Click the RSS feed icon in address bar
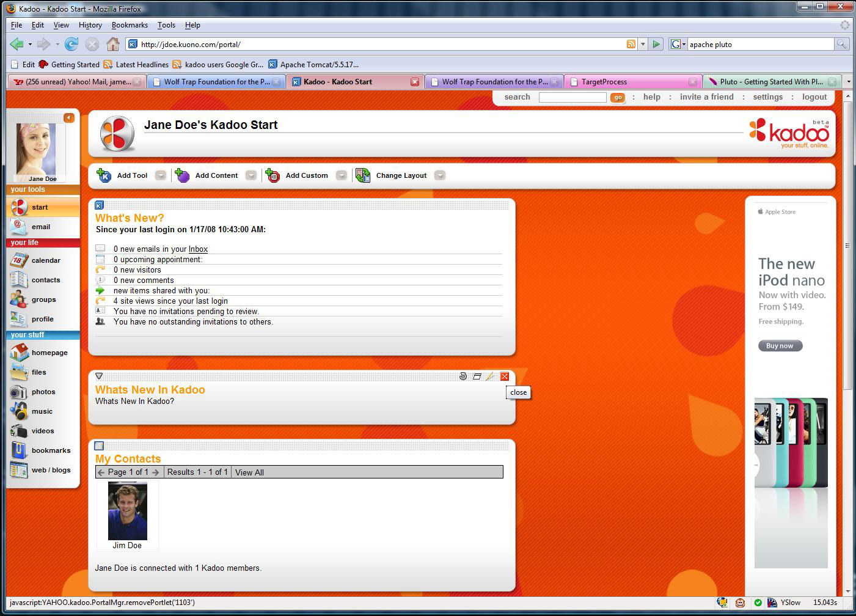The height and width of the screenshot is (616, 856). click(x=631, y=44)
